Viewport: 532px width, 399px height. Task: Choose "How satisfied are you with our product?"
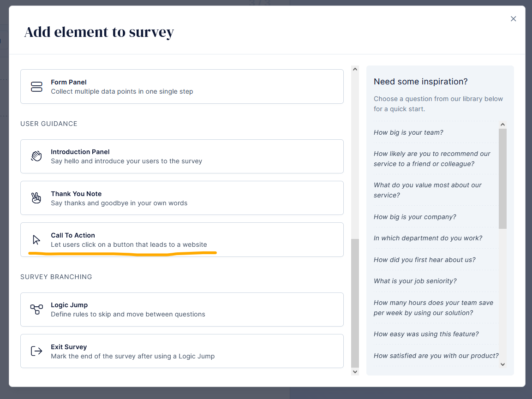(x=436, y=356)
